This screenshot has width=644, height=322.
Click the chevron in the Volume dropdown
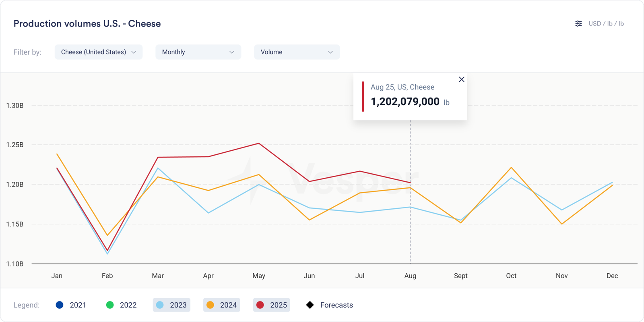pyautogui.click(x=330, y=52)
